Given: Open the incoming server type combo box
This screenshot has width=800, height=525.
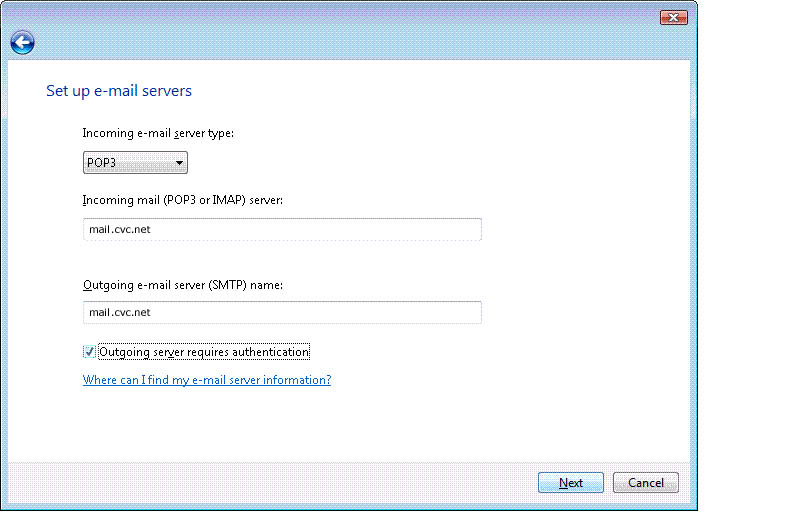Looking at the screenshot, I should point(135,163).
